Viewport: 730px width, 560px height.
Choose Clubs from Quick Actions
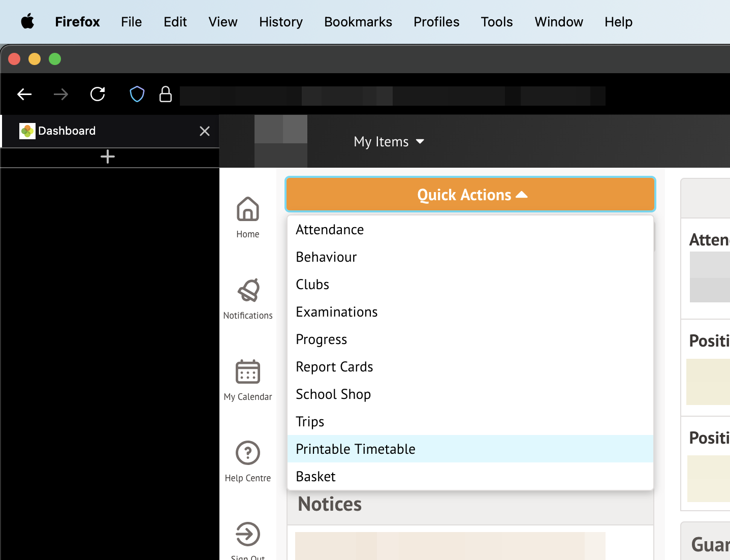[470, 285]
